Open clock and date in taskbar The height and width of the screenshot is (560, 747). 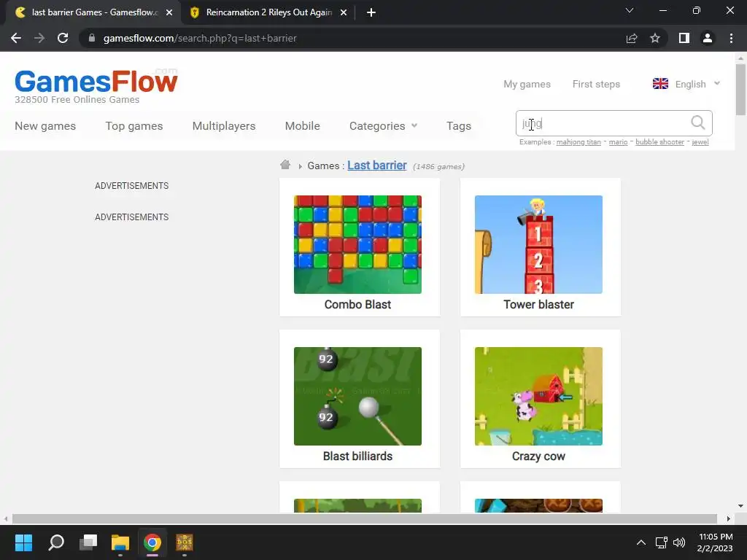point(715,542)
